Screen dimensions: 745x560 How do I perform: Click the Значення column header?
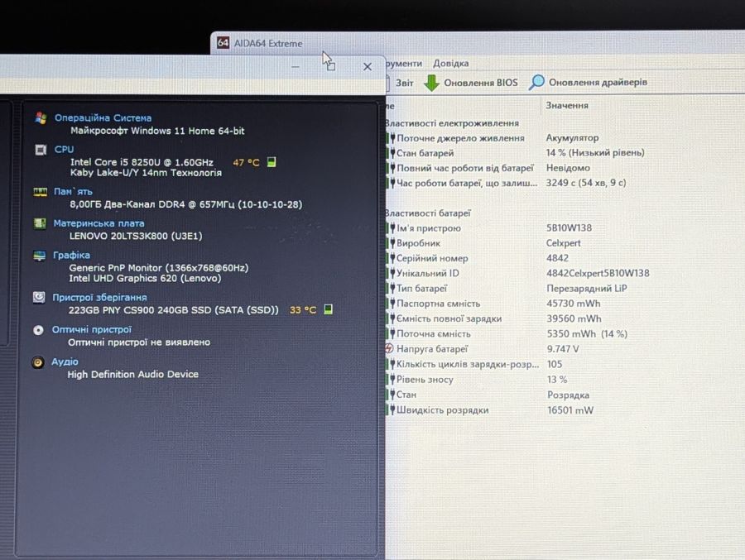click(567, 105)
